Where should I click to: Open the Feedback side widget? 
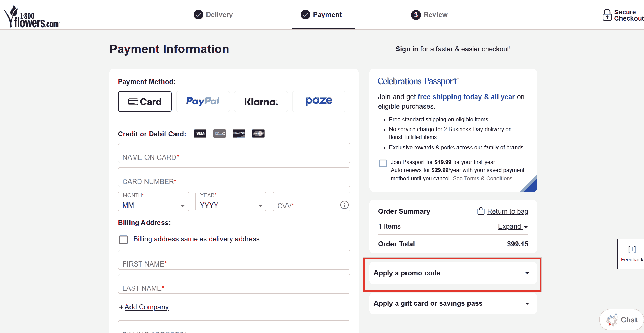(631, 254)
